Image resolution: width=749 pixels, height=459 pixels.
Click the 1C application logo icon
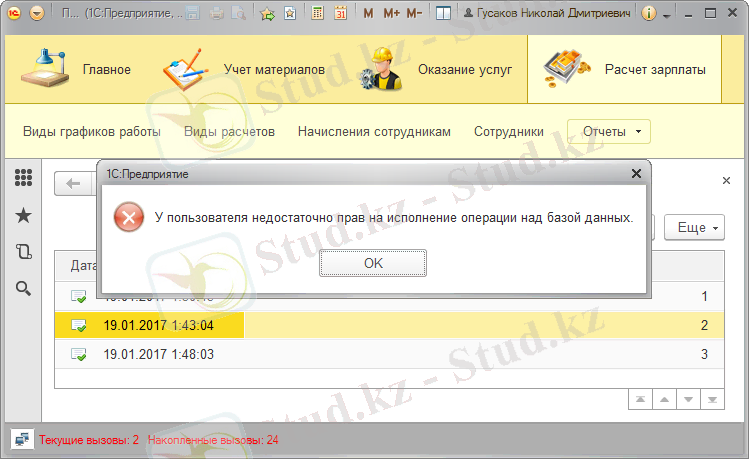tap(14, 13)
